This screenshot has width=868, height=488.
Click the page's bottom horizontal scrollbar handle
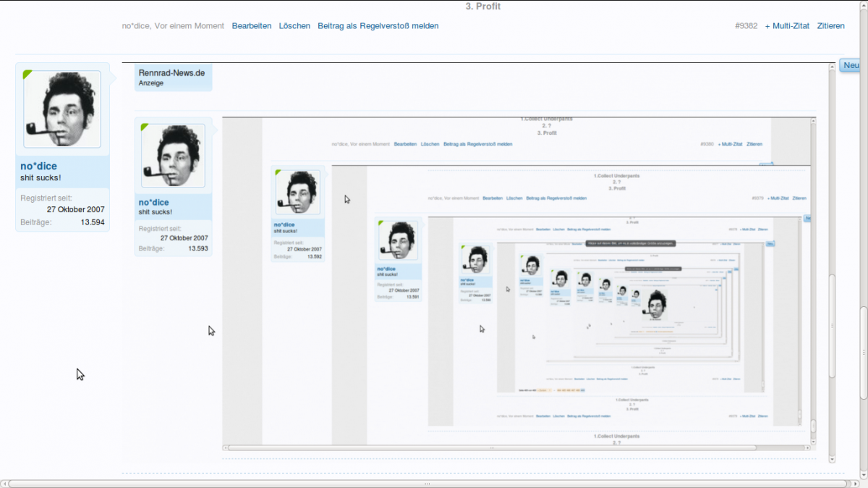[x=427, y=483]
